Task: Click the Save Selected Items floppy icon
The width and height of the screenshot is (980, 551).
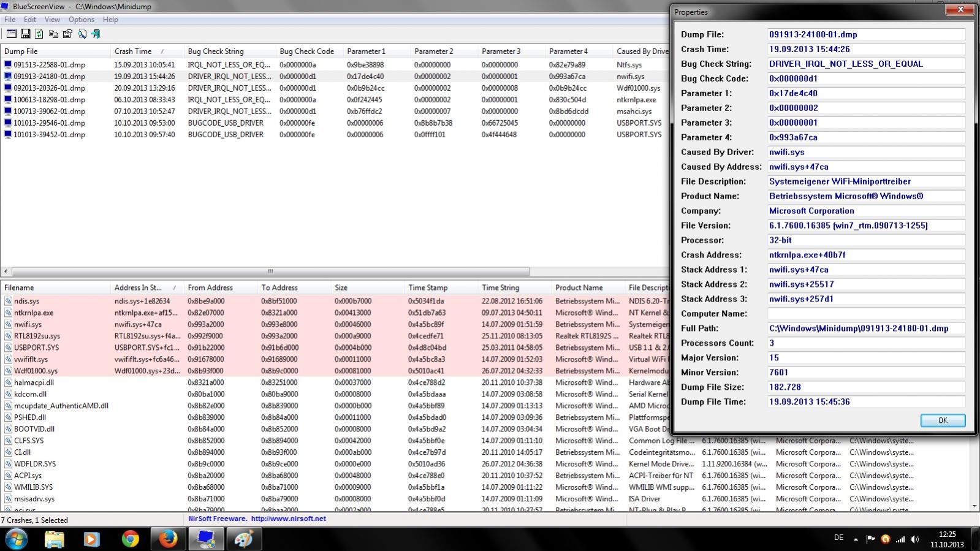Action: click(25, 34)
